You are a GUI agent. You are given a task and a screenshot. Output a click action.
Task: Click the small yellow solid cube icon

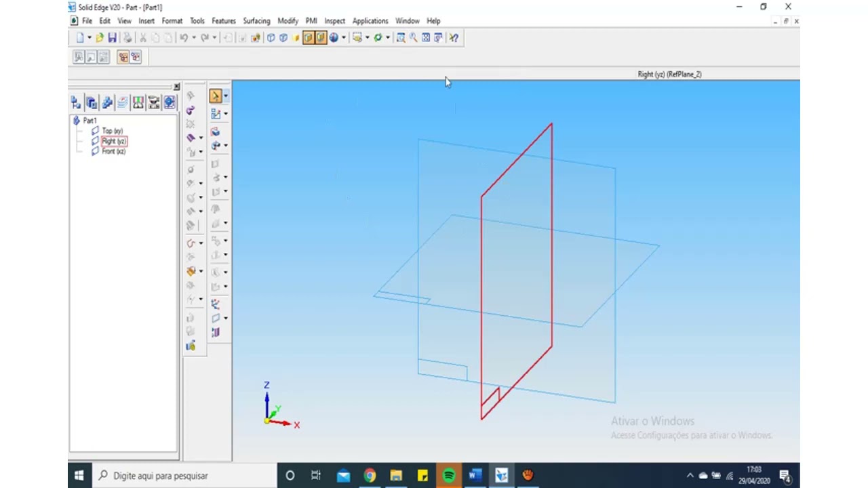click(296, 38)
